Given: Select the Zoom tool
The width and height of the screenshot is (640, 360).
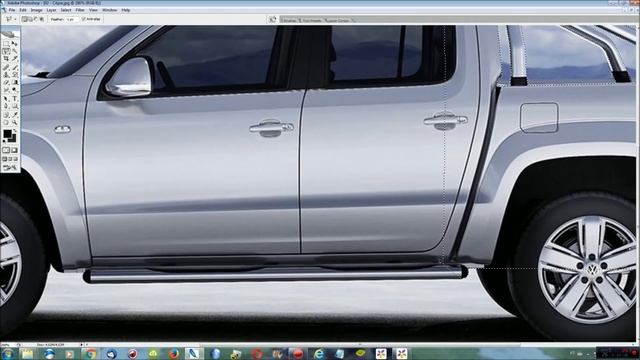Looking at the screenshot, I should click(x=15, y=122).
